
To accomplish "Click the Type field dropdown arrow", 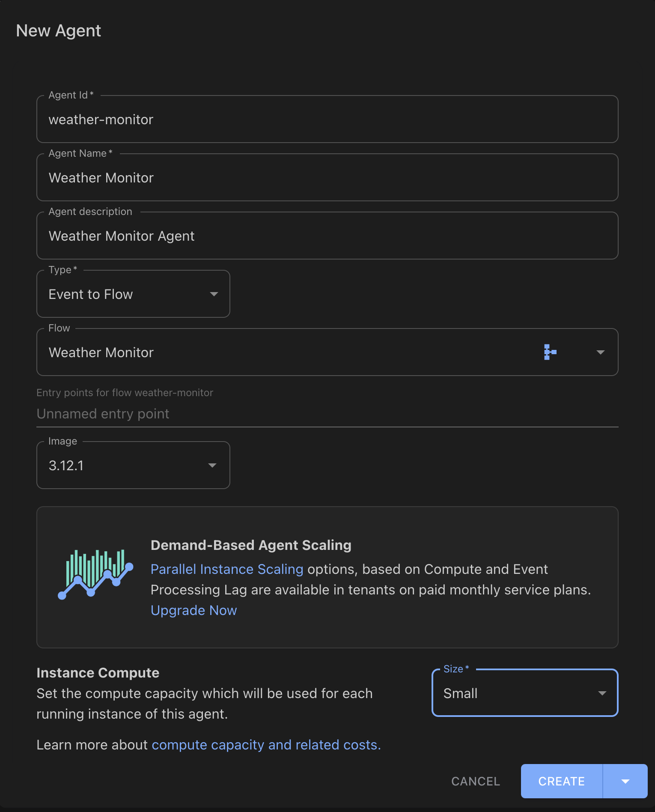I will 214,294.
